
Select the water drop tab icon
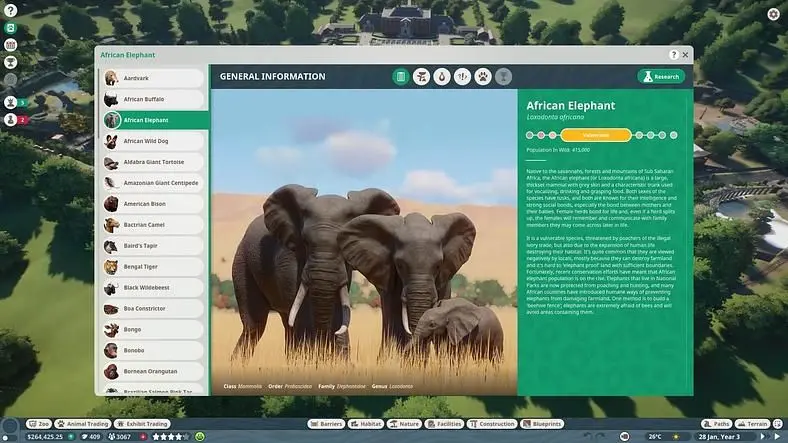tap(442, 77)
